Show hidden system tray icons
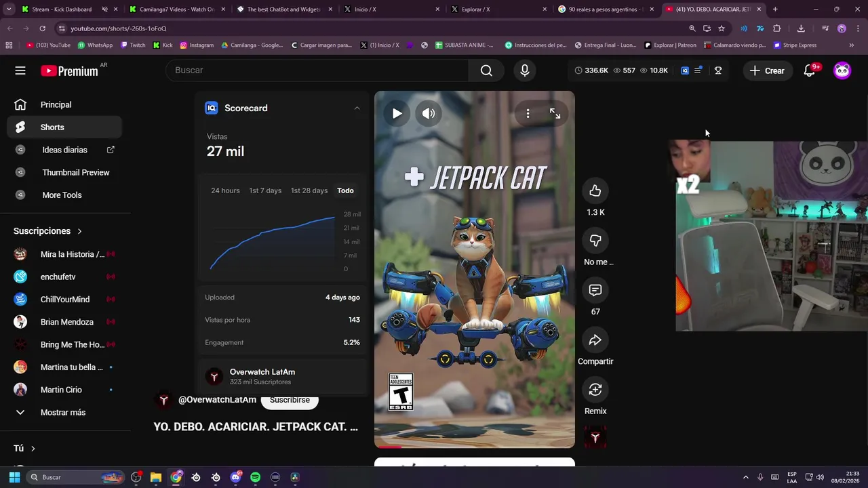The image size is (868, 488). (x=746, y=477)
